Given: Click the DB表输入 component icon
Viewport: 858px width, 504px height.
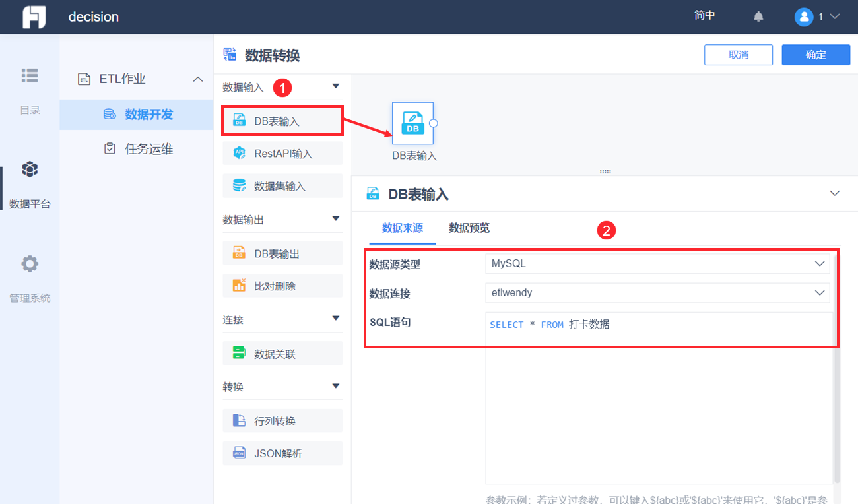Looking at the screenshot, I should tap(240, 121).
